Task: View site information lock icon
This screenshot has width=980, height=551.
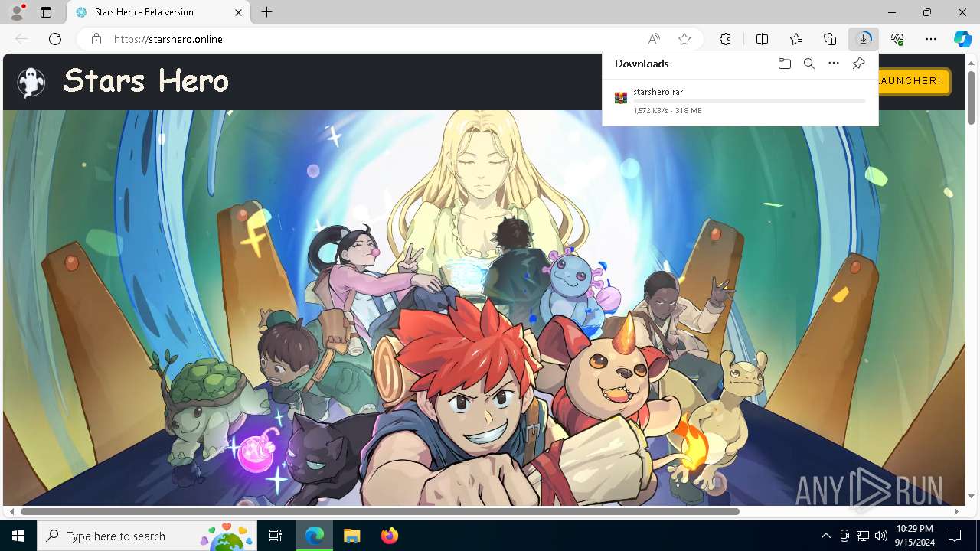Action: tap(96, 39)
